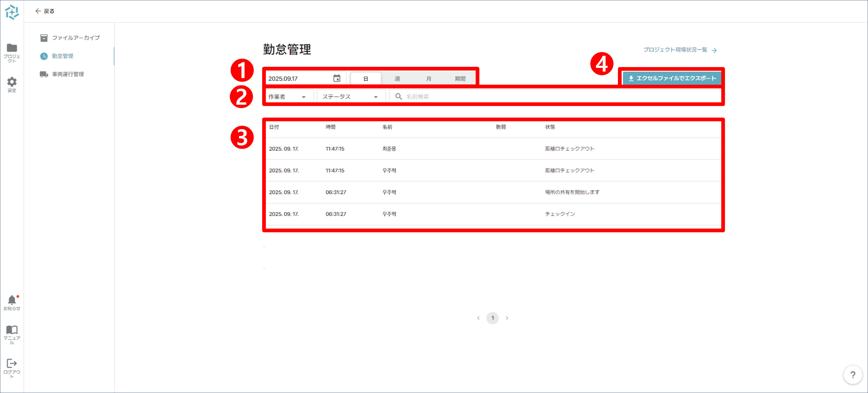Open the calendar date picker icon

pos(337,78)
